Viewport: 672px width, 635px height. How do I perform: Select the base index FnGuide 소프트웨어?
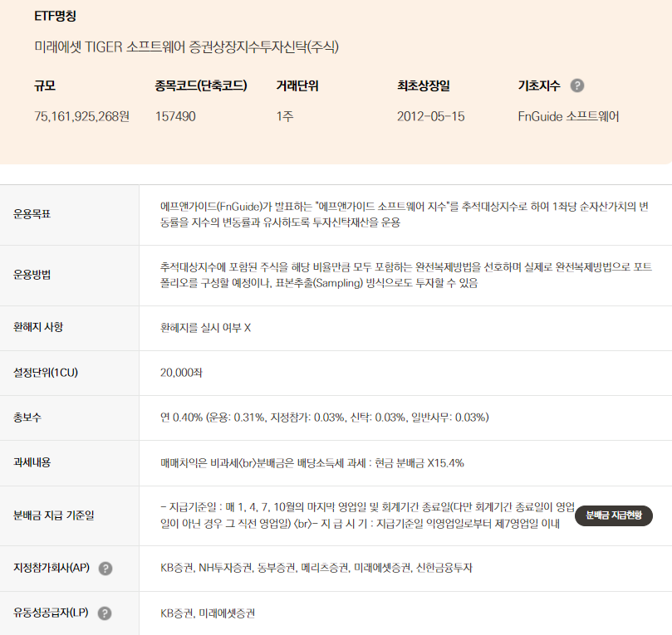[568, 116]
